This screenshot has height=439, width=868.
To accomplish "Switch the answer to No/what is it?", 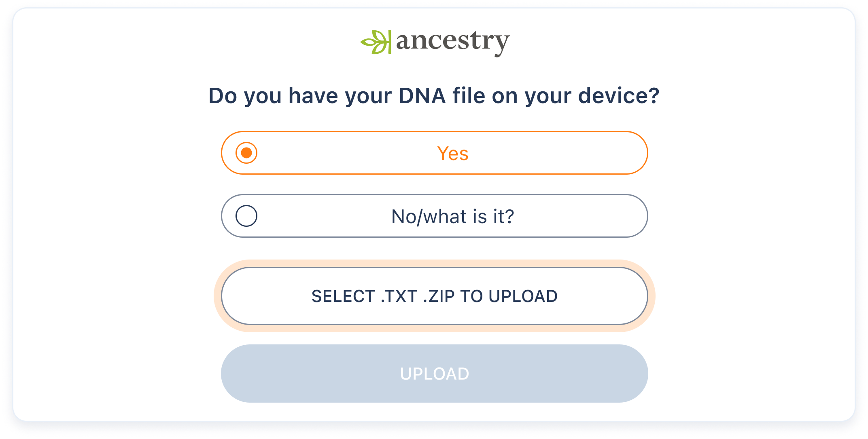I will click(434, 216).
